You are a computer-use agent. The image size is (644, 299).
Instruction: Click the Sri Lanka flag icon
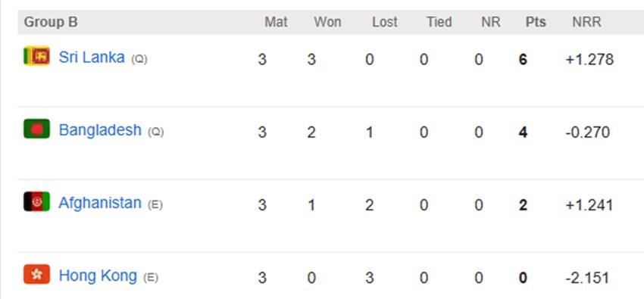(x=36, y=56)
